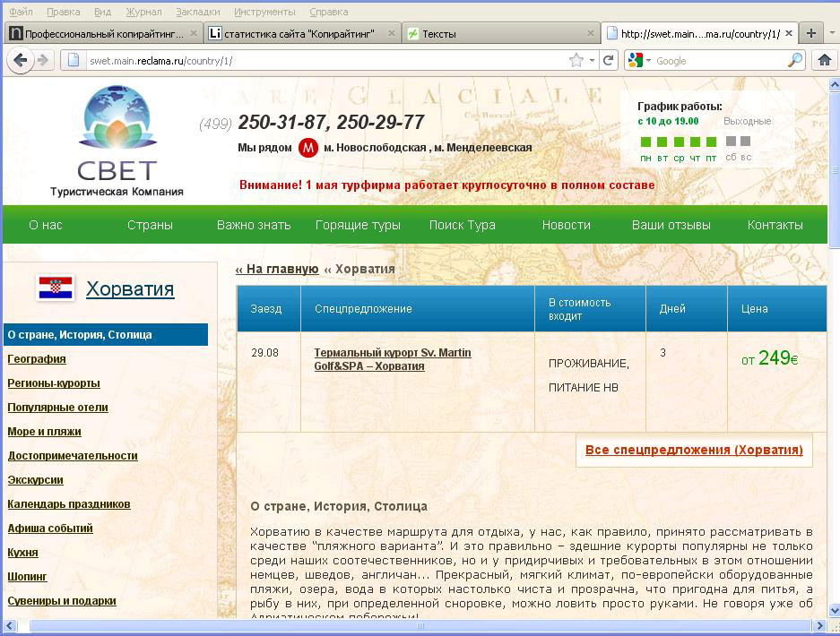Switch to Профессиональный копирайтинг tab
Image resolution: width=840 pixels, height=636 pixels.
[104, 34]
